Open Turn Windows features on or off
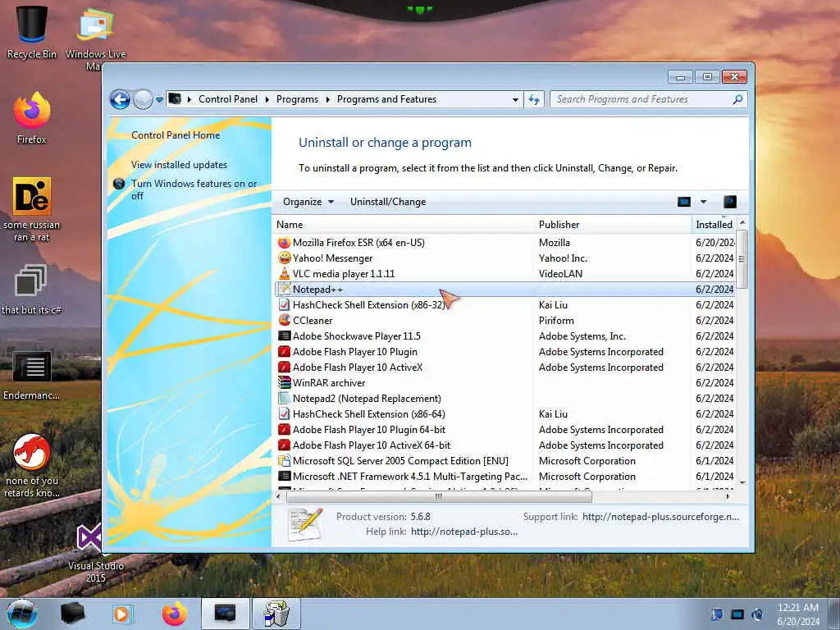Image resolution: width=840 pixels, height=630 pixels. point(194,189)
